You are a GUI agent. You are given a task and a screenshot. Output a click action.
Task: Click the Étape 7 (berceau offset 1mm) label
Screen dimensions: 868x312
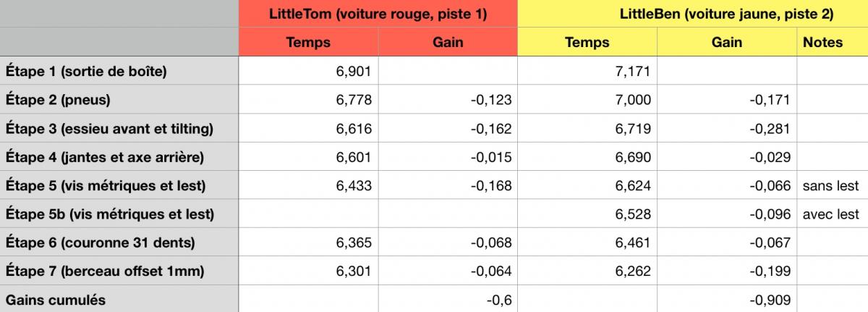[x=105, y=271]
